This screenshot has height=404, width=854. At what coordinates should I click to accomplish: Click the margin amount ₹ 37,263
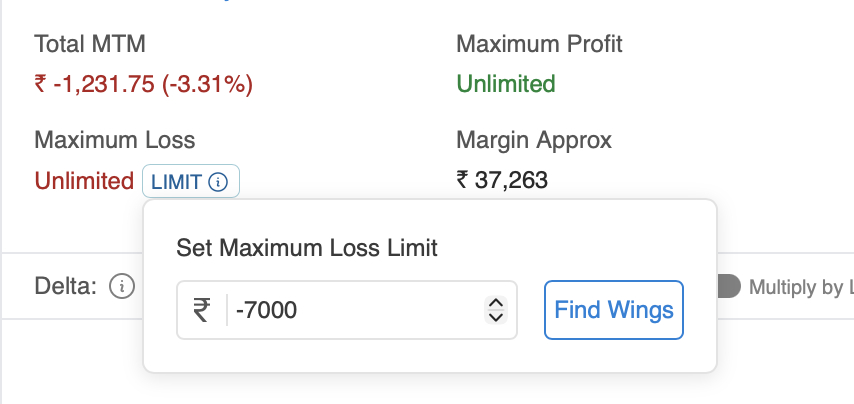(x=501, y=181)
